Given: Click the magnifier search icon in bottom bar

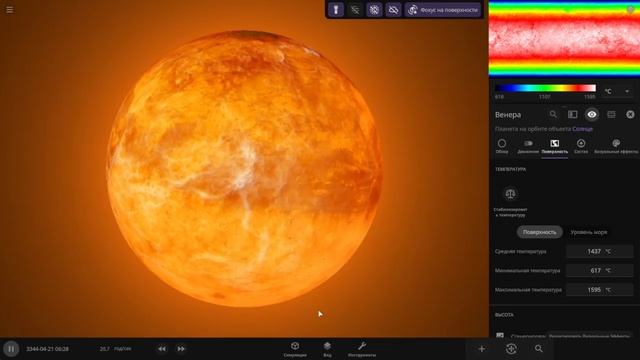Looking at the screenshot, I should coord(539,349).
